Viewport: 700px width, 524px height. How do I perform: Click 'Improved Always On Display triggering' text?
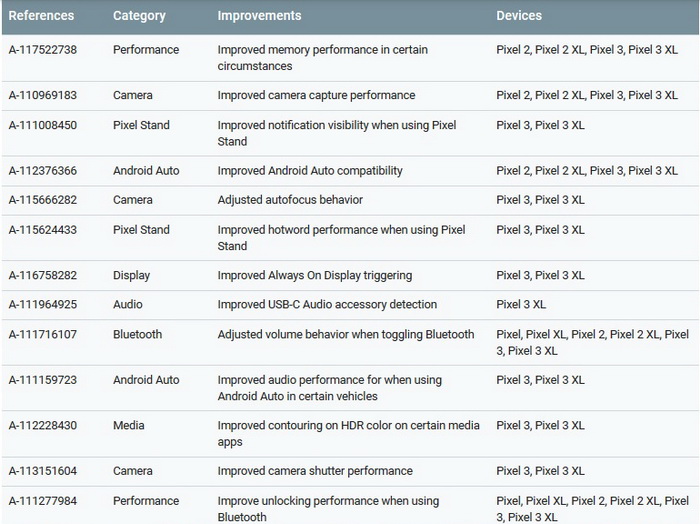315,275
